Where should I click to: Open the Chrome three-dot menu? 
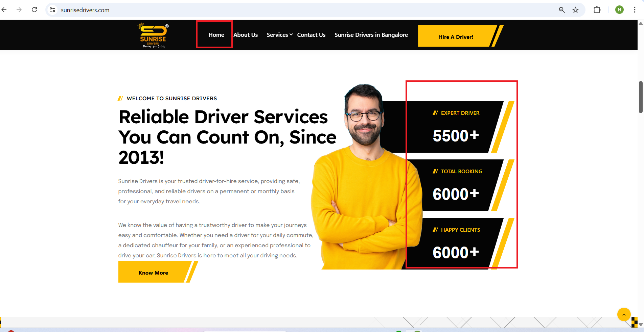point(635,10)
